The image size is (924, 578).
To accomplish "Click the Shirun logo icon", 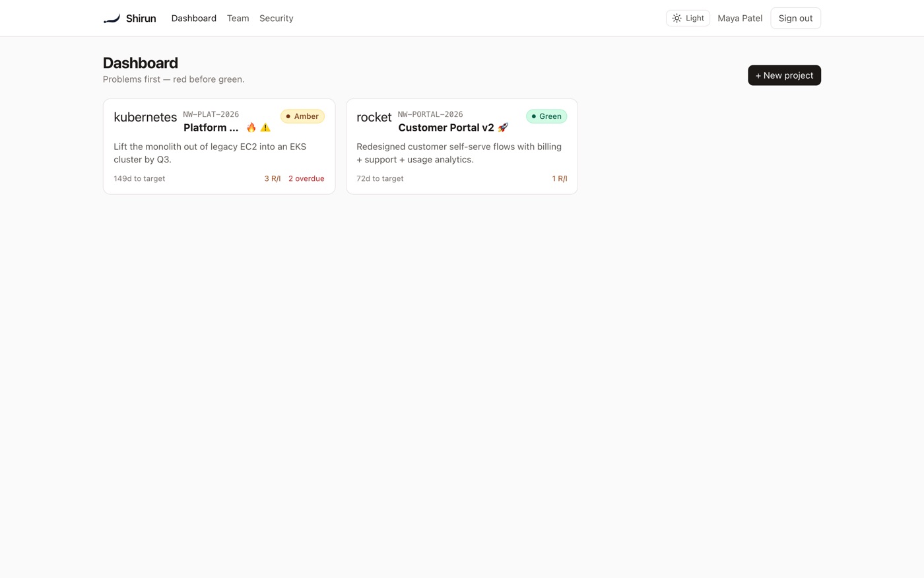I will [112, 18].
